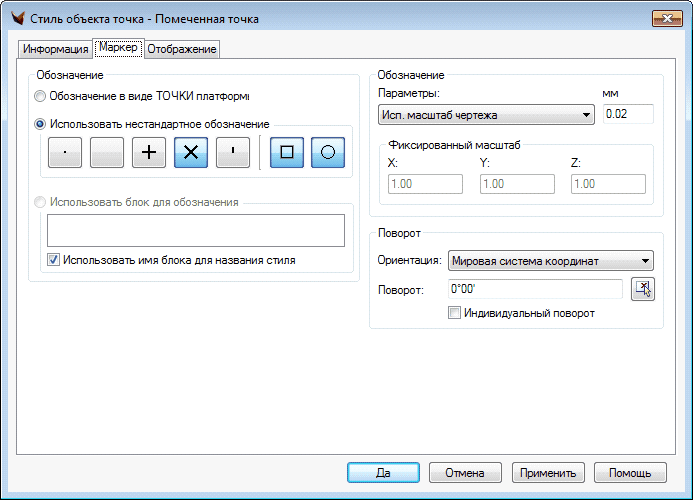
Task: Uncheck 'Использовать имя блока для названия стиля'
Action: tap(54, 260)
